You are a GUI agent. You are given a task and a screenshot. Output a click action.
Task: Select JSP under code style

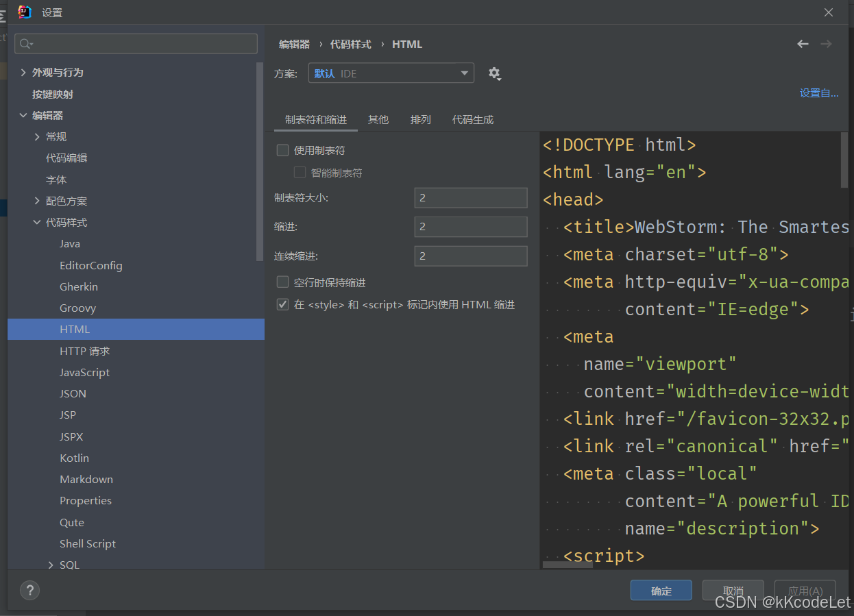(x=68, y=415)
